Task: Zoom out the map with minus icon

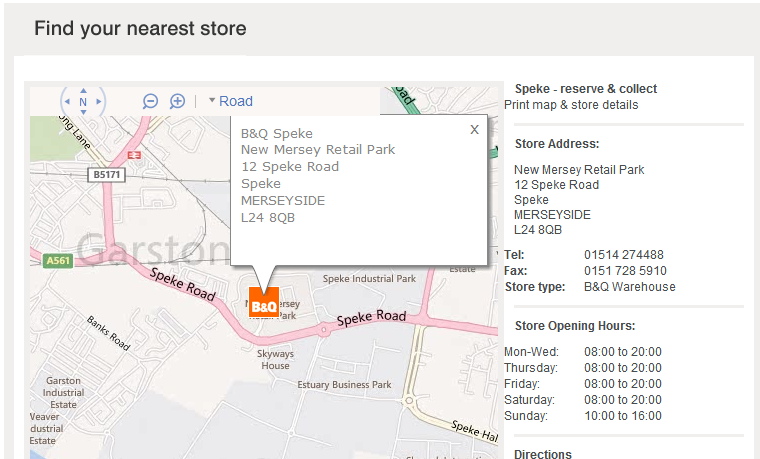Action: pos(150,101)
